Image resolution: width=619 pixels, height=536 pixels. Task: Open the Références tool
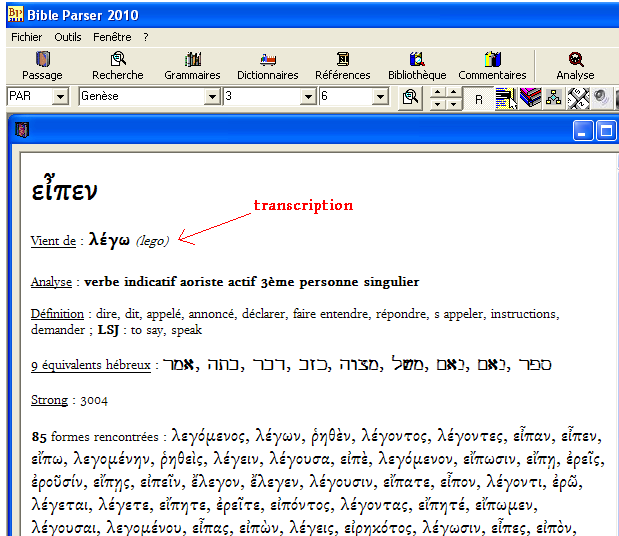click(343, 66)
